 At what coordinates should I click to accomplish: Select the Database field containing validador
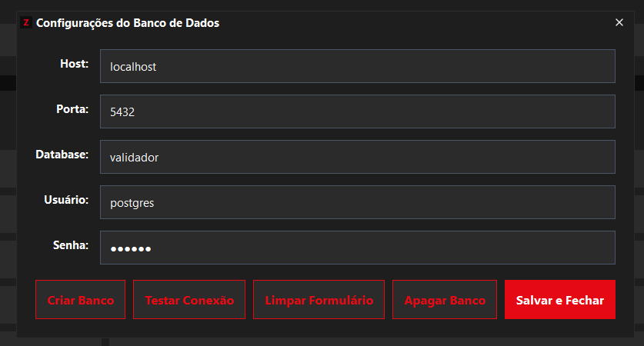tap(357, 157)
